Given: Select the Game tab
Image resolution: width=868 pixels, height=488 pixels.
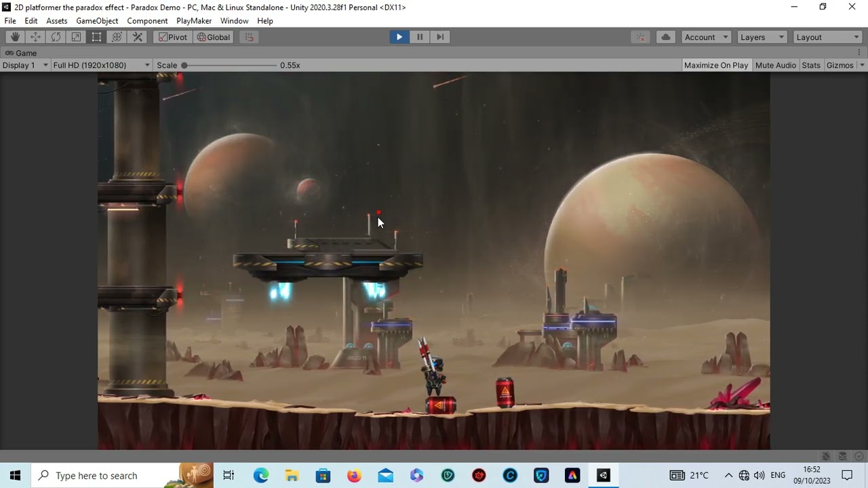Looking at the screenshot, I should coord(21,53).
